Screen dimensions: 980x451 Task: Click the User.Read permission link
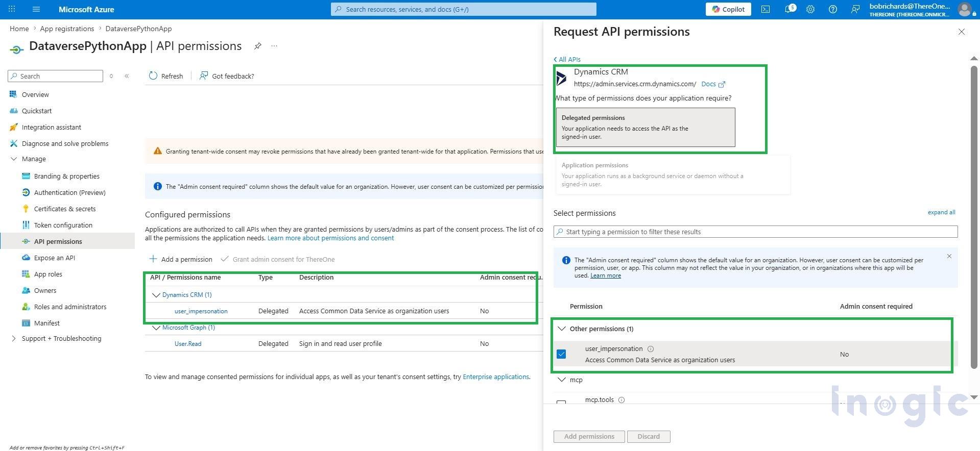[x=188, y=344]
